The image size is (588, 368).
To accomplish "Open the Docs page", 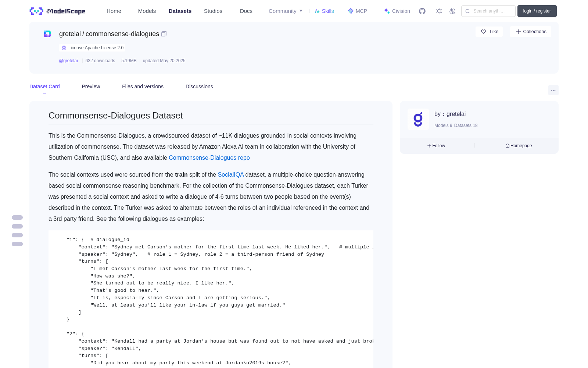I will tap(246, 11).
